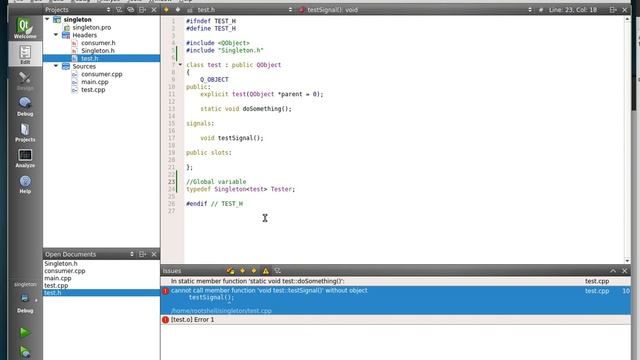
Task: Maximize the Issues output pane
Action: (613, 271)
